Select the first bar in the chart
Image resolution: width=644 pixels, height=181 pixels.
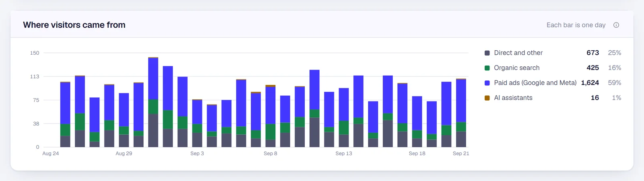point(65,115)
